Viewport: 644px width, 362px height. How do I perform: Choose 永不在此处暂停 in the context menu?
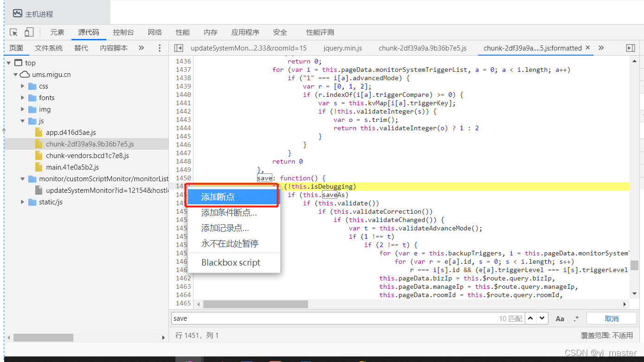234,243
